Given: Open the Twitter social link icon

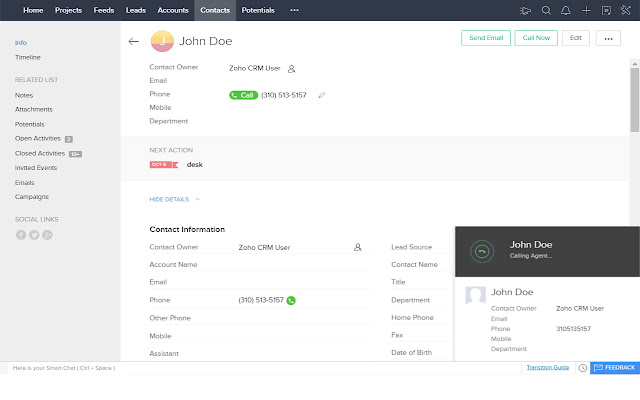Looking at the screenshot, I should pyautogui.click(x=34, y=235).
